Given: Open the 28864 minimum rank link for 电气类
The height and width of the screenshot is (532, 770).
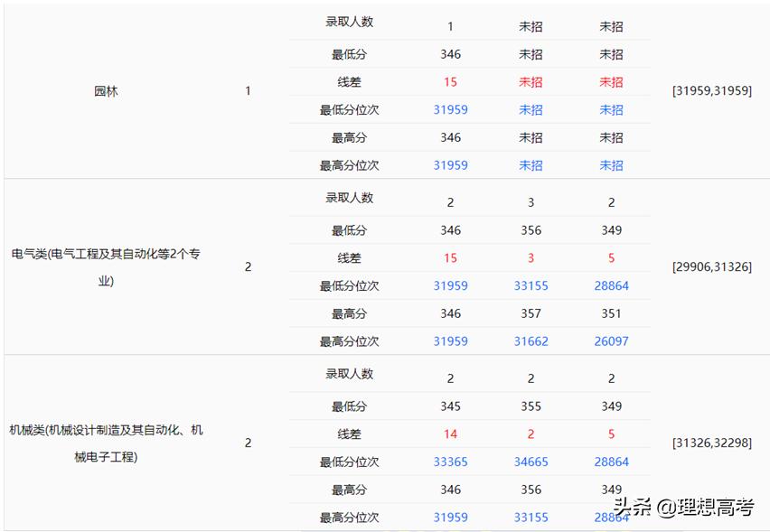Looking at the screenshot, I should (x=611, y=285).
